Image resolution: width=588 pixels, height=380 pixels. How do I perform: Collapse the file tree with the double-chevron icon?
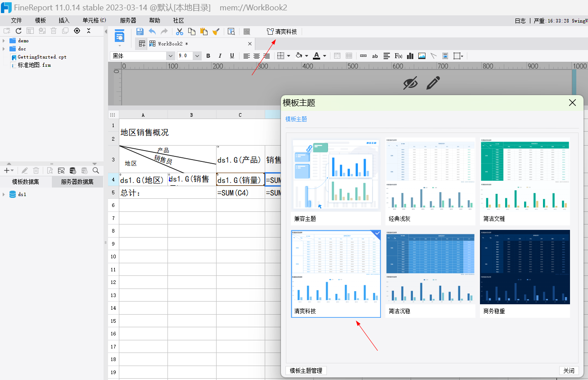point(89,31)
